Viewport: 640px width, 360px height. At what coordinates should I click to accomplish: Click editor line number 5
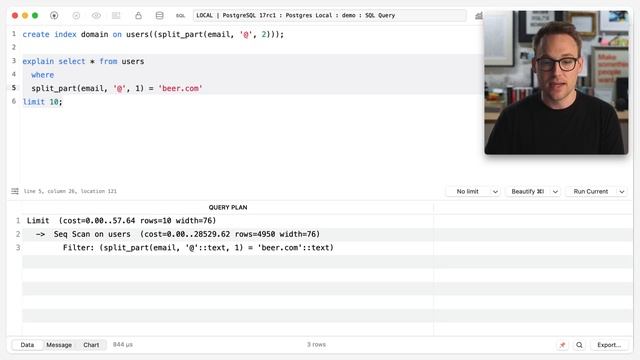tap(14, 88)
